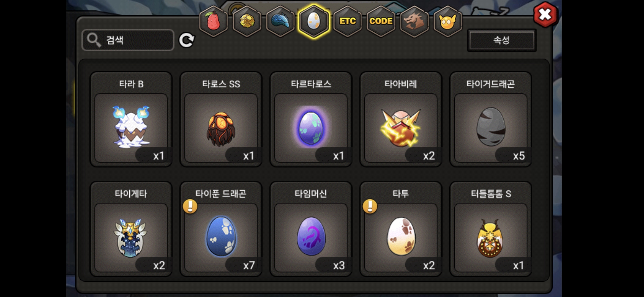
Task: Open the ETC items tab
Action: click(347, 21)
